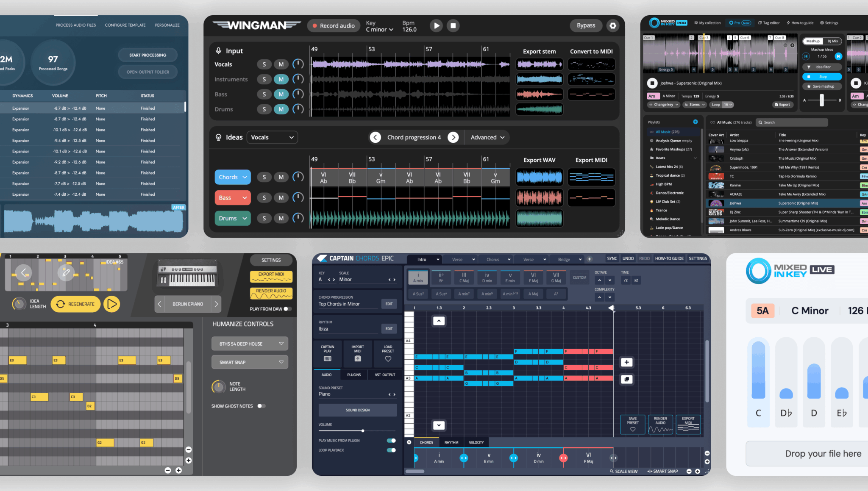Click Vocals export stem waveform thumbnail

[540, 64]
